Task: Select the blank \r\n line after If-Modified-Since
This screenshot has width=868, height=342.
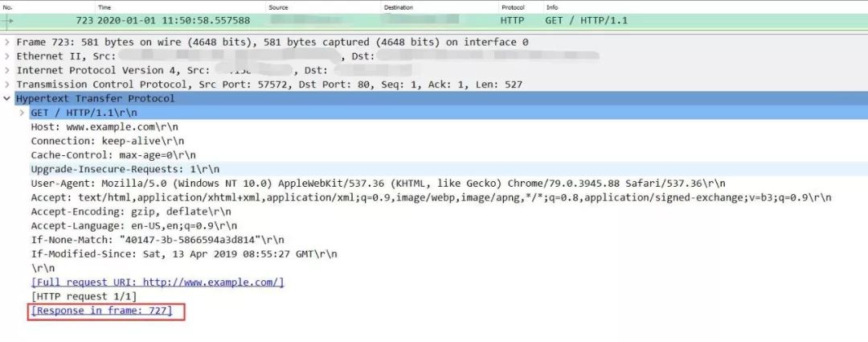Action: pos(43,268)
